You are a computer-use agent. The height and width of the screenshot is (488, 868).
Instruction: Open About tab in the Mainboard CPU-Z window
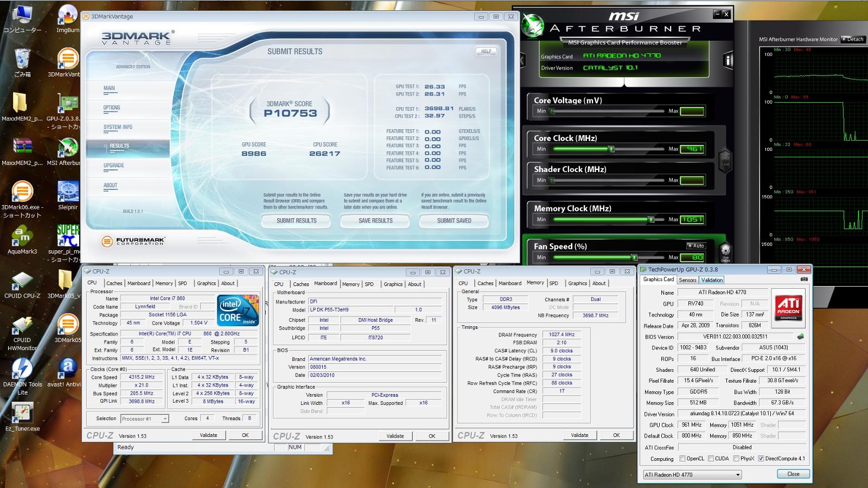414,284
